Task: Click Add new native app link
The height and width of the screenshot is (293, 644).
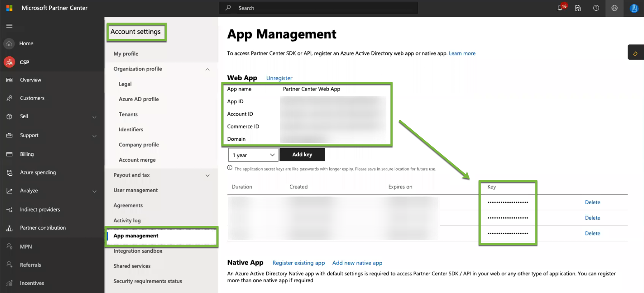Action: [x=357, y=263]
